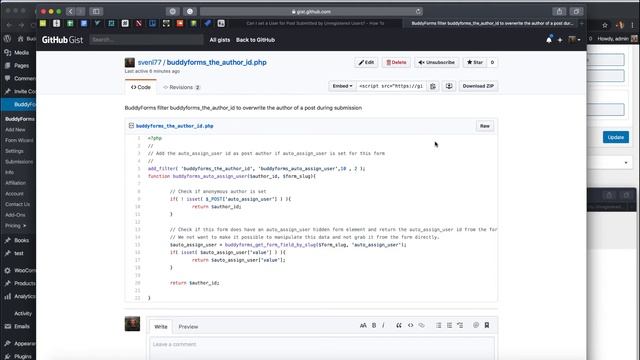Star this gist
This screenshot has height=360, width=640.
[x=475, y=62]
